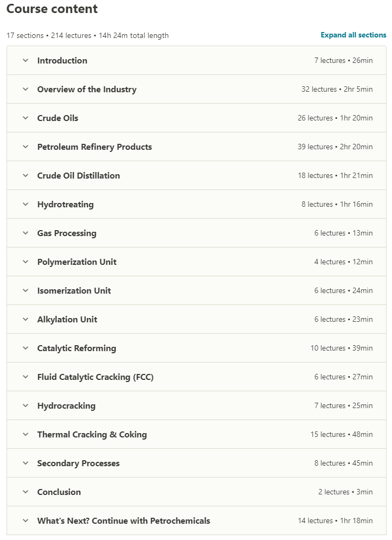The width and height of the screenshot is (392, 540).
Task: Expand the Introduction section chevron
Action: point(25,61)
